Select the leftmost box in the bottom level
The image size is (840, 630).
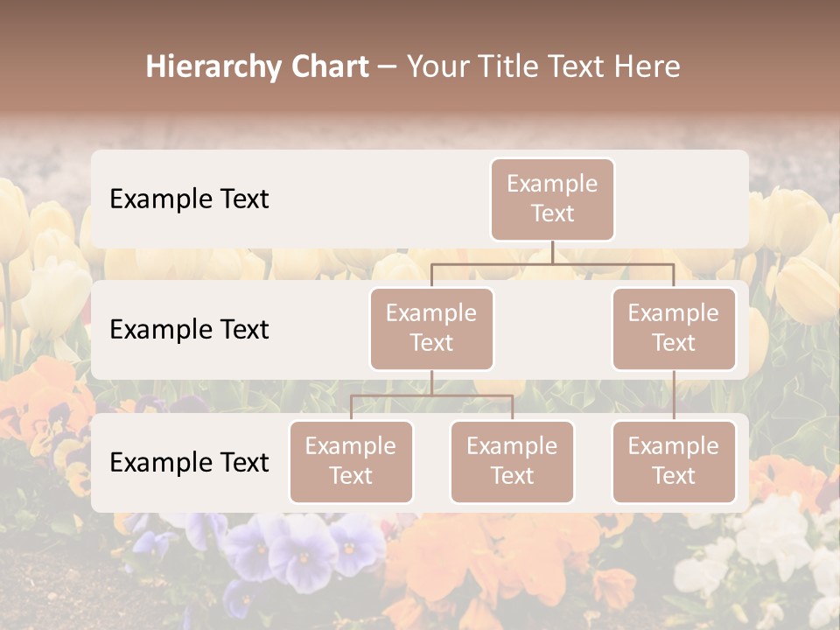point(351,462)
